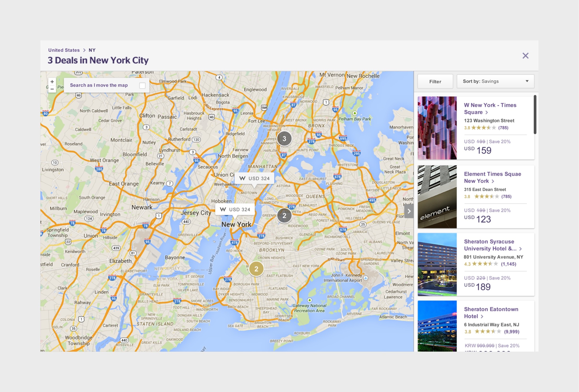Go back to United States in the breadcrumb

[x=64, y=50]
